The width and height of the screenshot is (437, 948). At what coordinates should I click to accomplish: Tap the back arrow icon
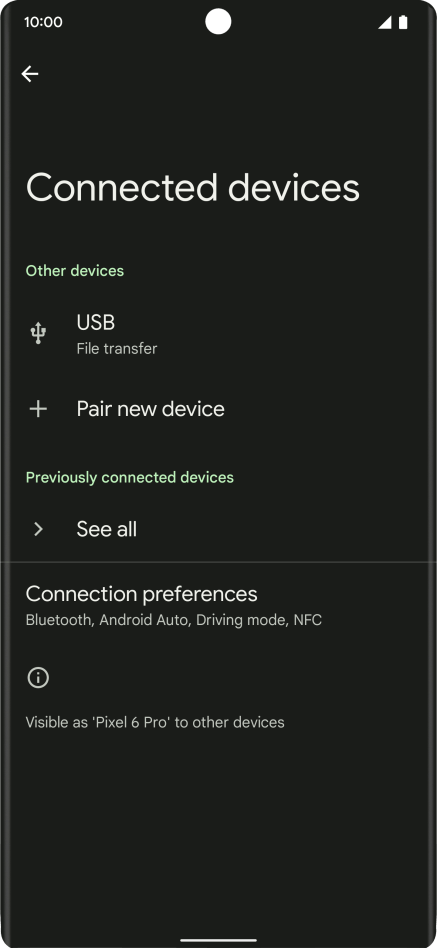pyautogui.click(x=30, y=74)
